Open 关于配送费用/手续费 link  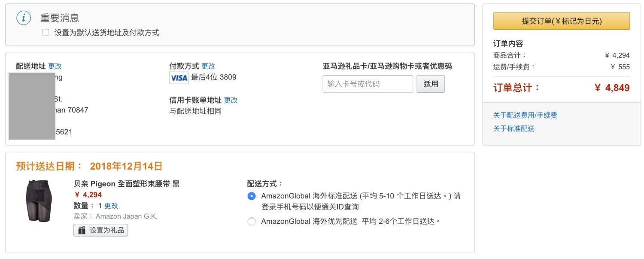[x=525, y=115]
